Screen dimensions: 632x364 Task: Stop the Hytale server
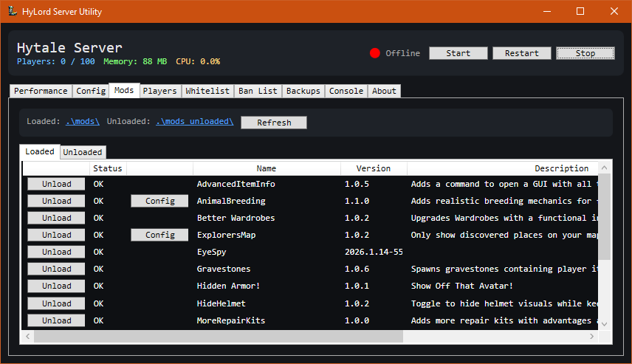click(585, 53)
